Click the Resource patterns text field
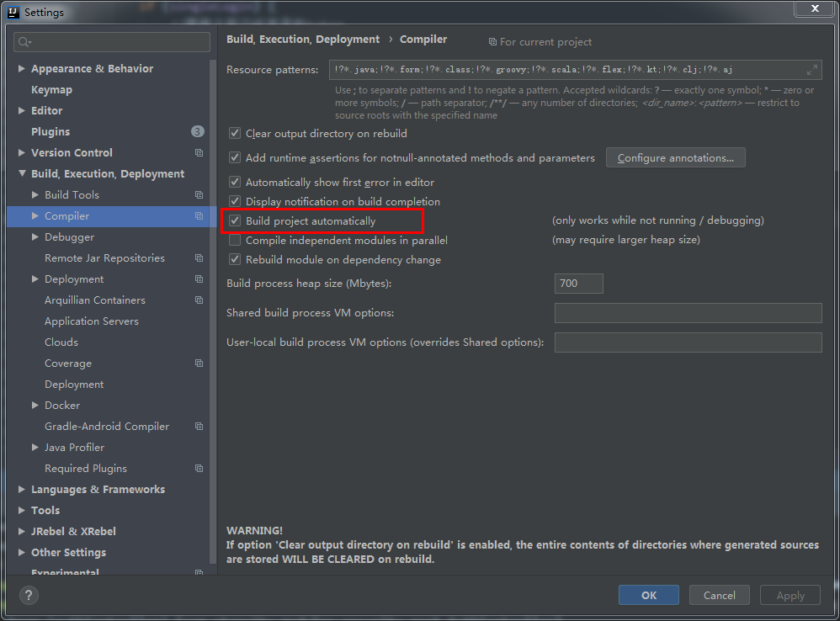840x621 pixels. (576, 70)
